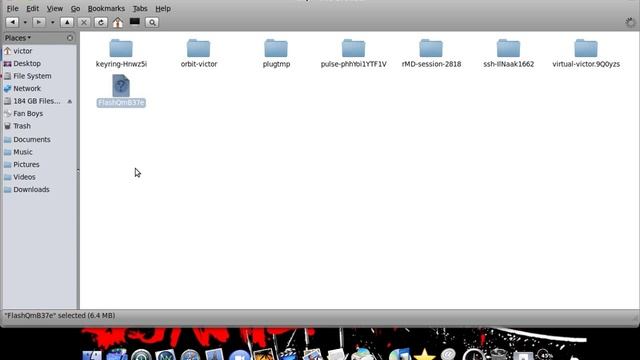Open the Places sidebar dropdown
Screen dimensions: 640x360
coord(18,38)
